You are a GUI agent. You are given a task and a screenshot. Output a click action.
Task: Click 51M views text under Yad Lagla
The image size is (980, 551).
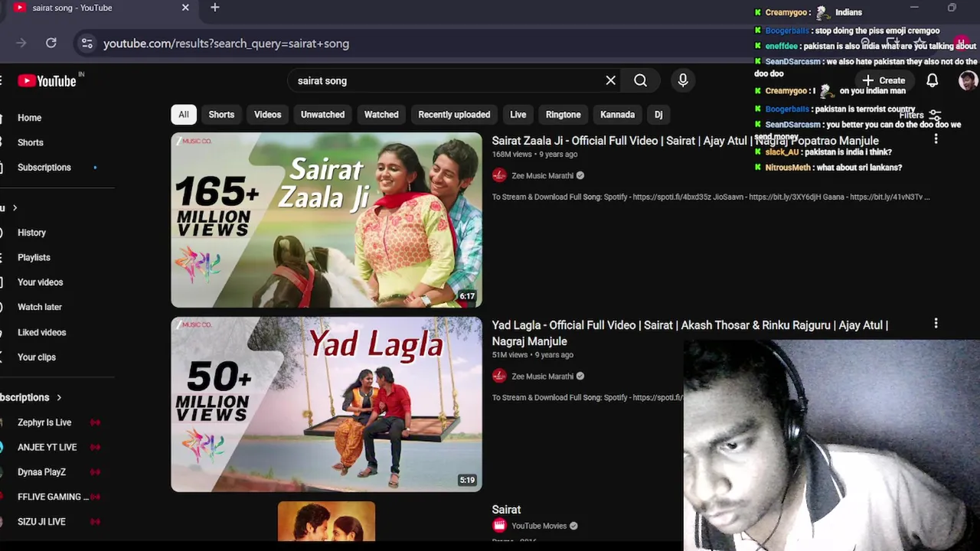click(x=509, y=355)
